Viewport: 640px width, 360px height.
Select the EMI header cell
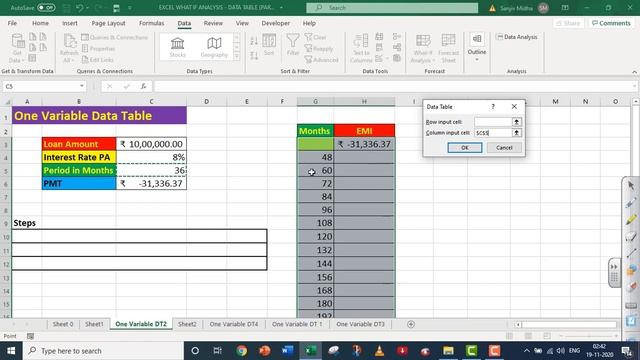click(x=364, y=131)
